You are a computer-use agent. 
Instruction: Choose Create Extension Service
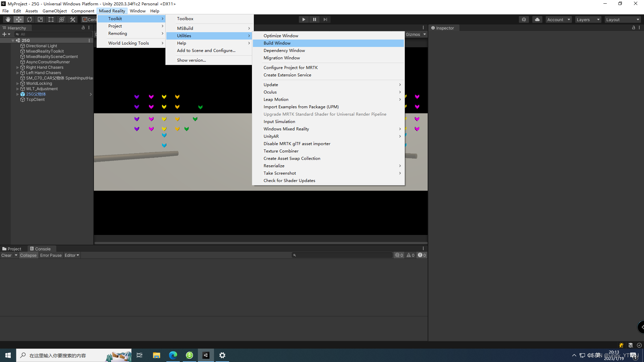point(328,75)
